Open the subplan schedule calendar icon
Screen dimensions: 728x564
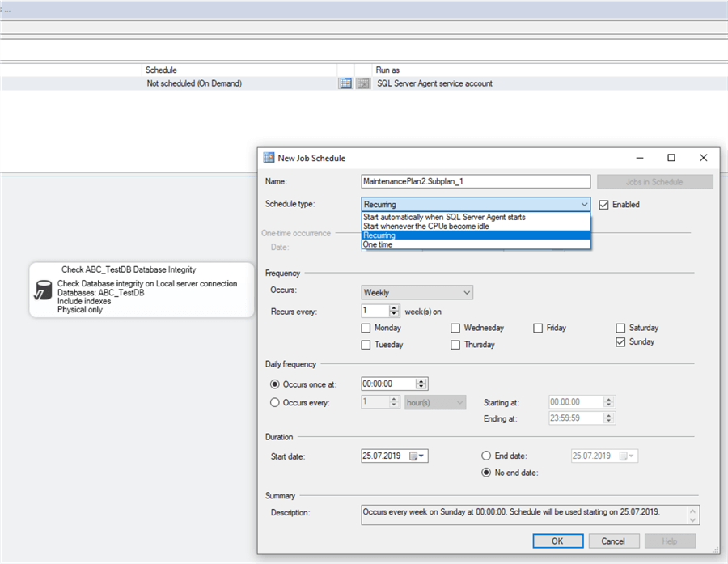(345, 83)
